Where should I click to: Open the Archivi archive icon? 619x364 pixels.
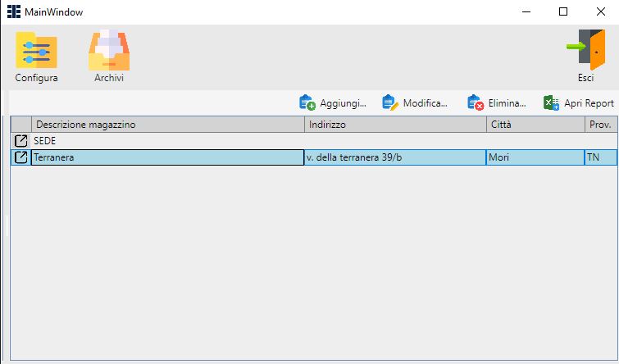[109, 52]
